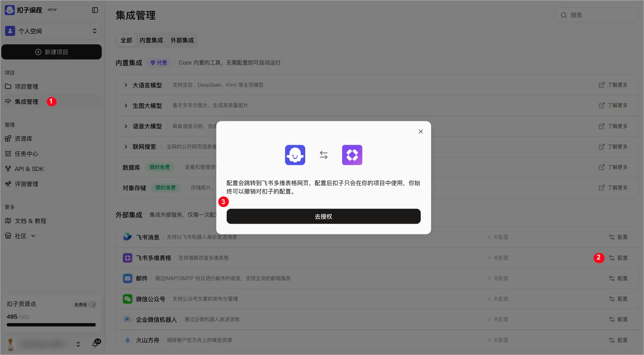Click the 对象存储 row title

coord(134,188)
